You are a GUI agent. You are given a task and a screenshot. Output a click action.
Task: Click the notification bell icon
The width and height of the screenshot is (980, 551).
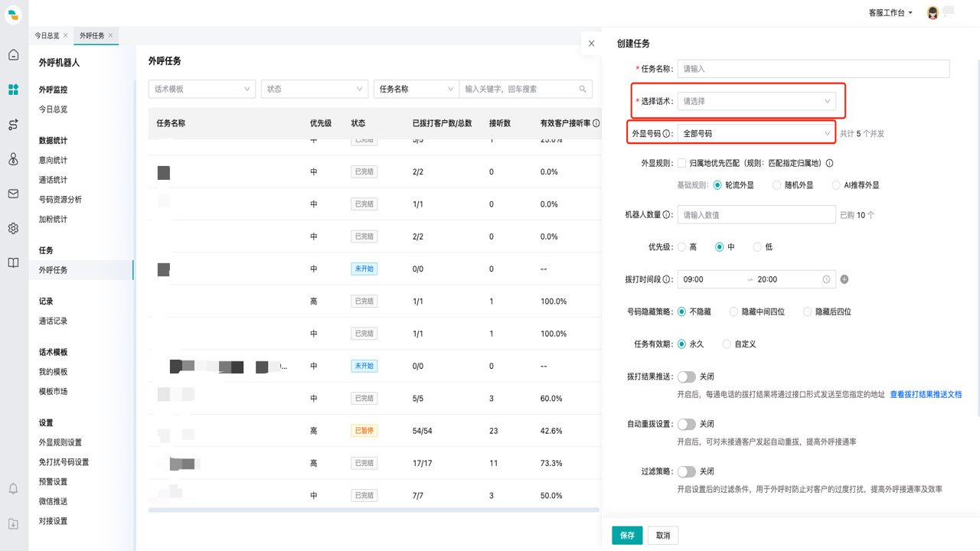point(13,488)
